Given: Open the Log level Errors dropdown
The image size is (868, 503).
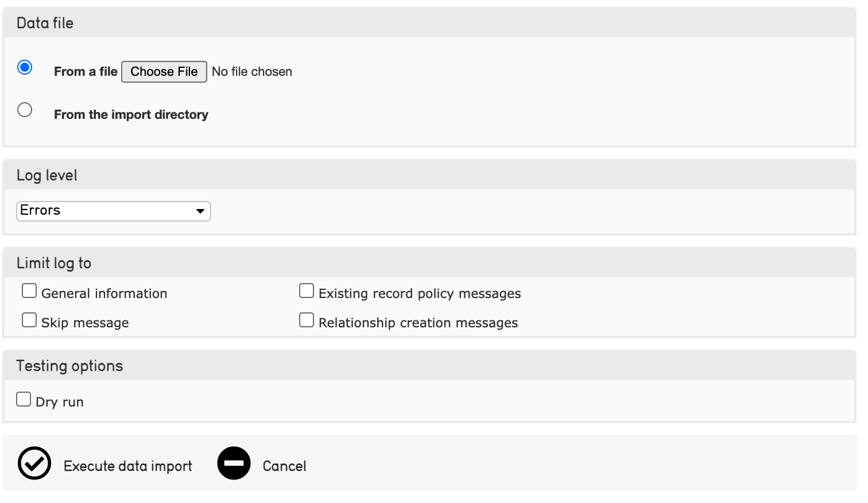Looking at the screenshot, I should tap(113, 211).
